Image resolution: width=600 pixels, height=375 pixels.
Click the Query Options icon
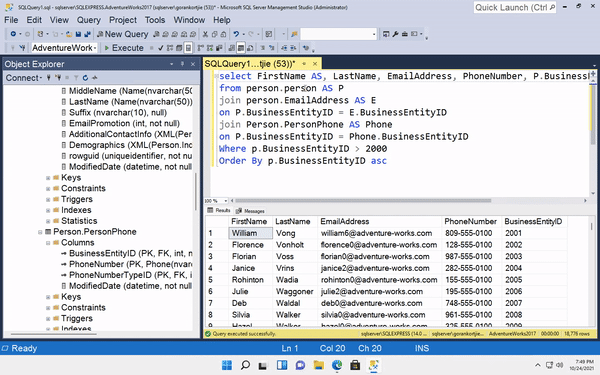click(179, 48)
